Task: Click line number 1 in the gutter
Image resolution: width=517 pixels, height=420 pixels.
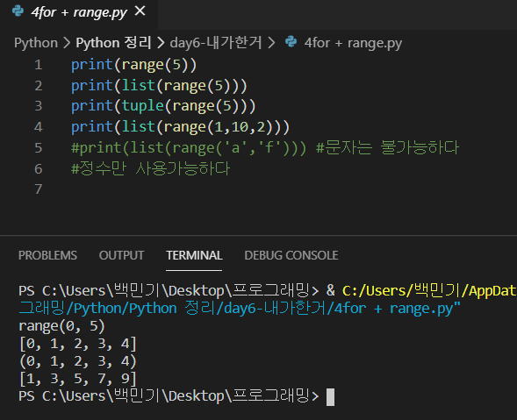Action: (39, 65)
